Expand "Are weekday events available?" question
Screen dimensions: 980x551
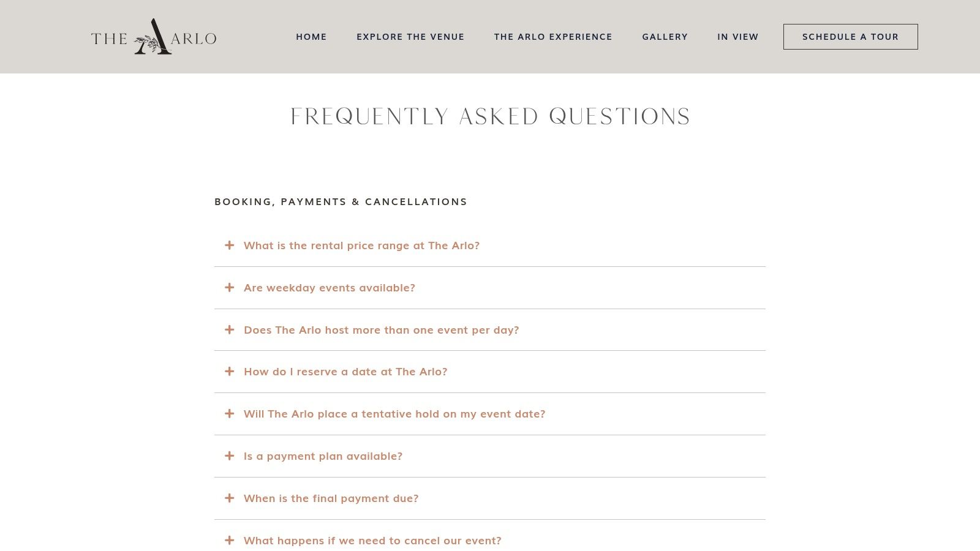pyautogui.click(x=490, y=288)
